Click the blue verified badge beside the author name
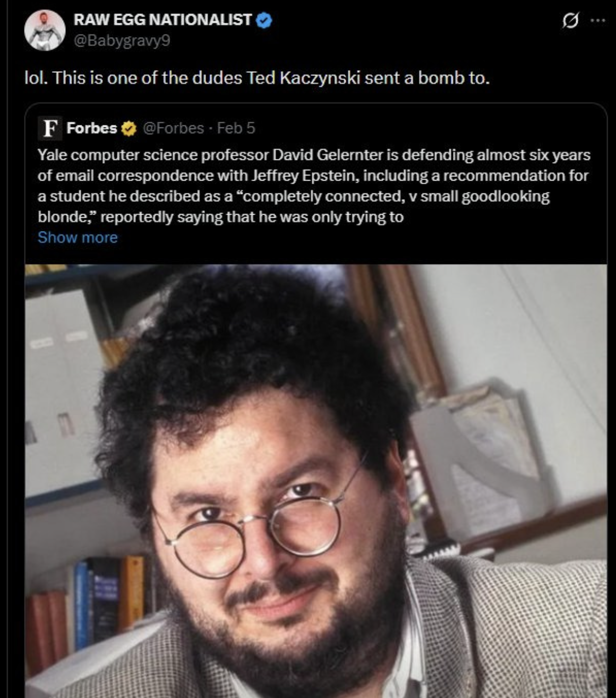The width and height of the screenshot is (616, 698). coord(264,20)
